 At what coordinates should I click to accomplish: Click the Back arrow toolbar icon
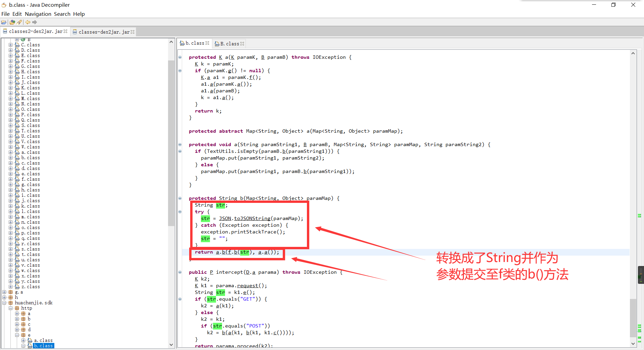point(28,22)
